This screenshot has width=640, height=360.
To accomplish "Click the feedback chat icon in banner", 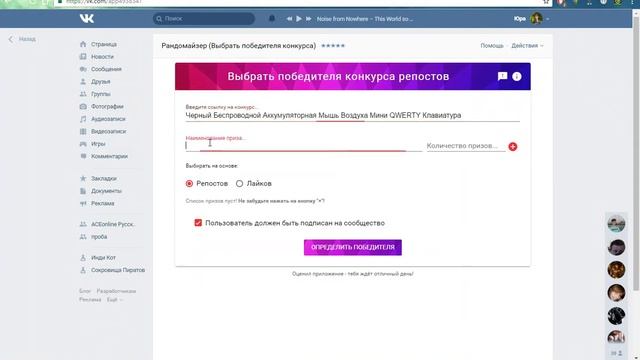I will [502, 76].
